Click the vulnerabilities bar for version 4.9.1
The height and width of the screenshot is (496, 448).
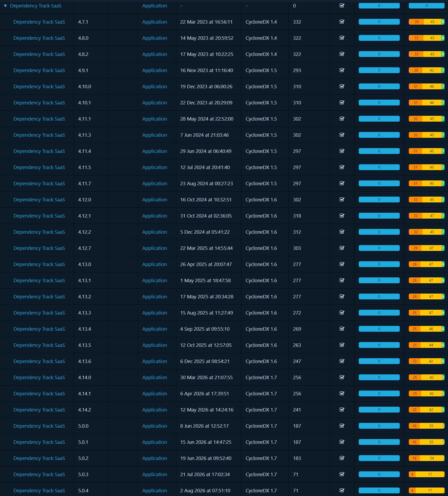pyautogui.click(x=427, y=70)
